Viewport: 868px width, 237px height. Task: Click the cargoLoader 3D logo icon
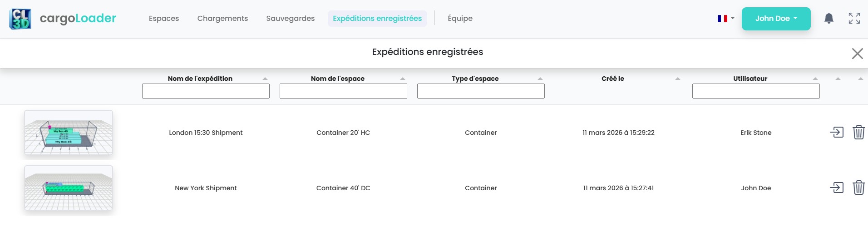(20, 19)
